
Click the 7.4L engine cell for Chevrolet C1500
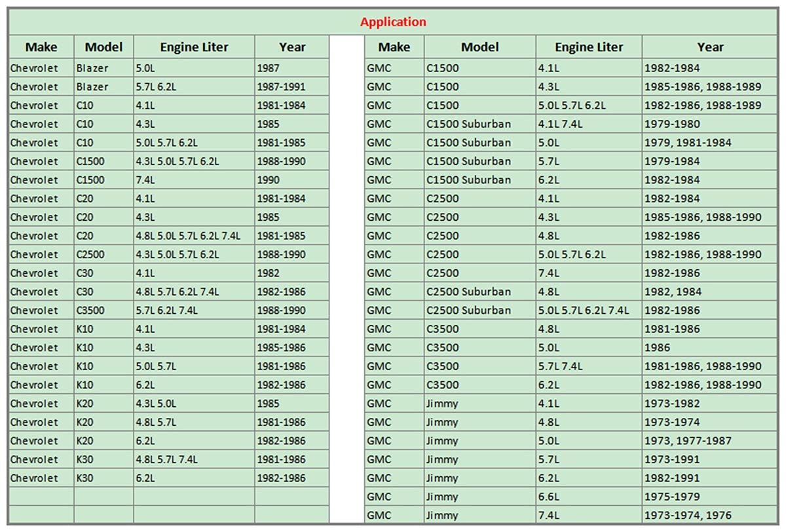[x=194, y=180]
